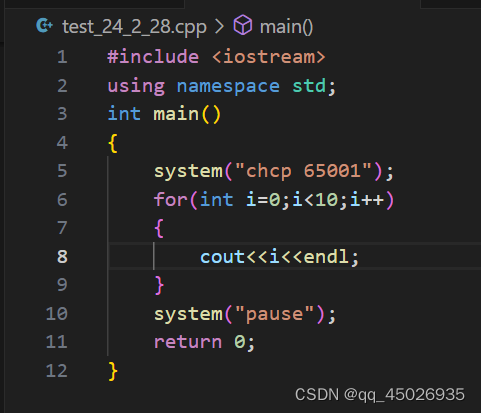Screen dimensions: 481x413
Task: Click the "pause" string on line 10
Action: pyautogui.click(x=275, y=314)
